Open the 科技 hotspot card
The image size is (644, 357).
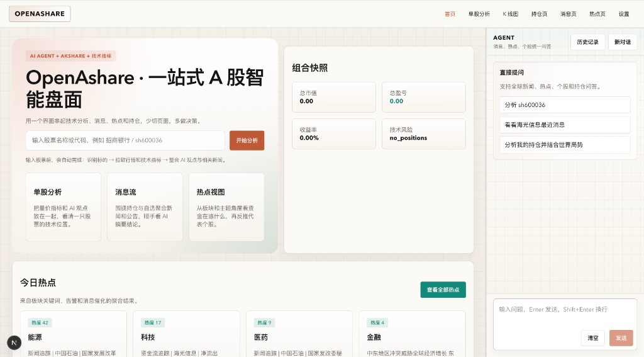click(186, 334)
